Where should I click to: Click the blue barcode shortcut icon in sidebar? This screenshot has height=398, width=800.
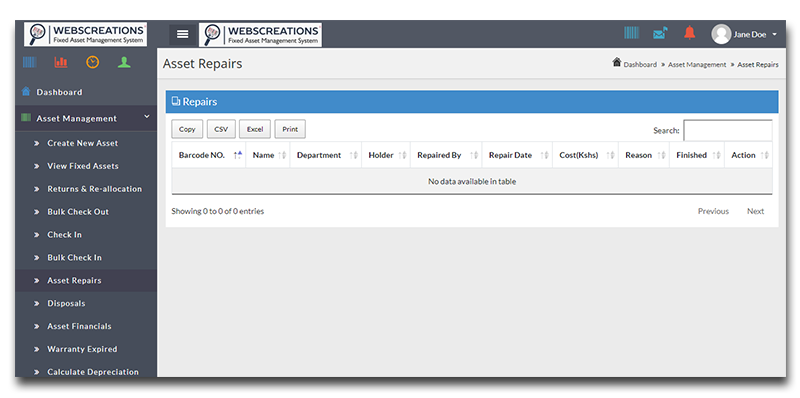pyautogui.click(x=29, y=62)
